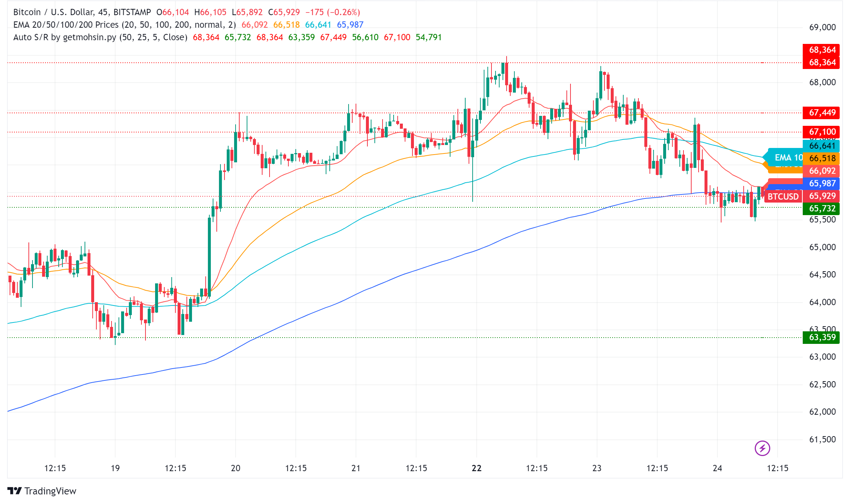The height and width of the screenshot is (504, 850).
Task: Click the EMA 20 value 66,092 in legend
Action: (255, 25)
